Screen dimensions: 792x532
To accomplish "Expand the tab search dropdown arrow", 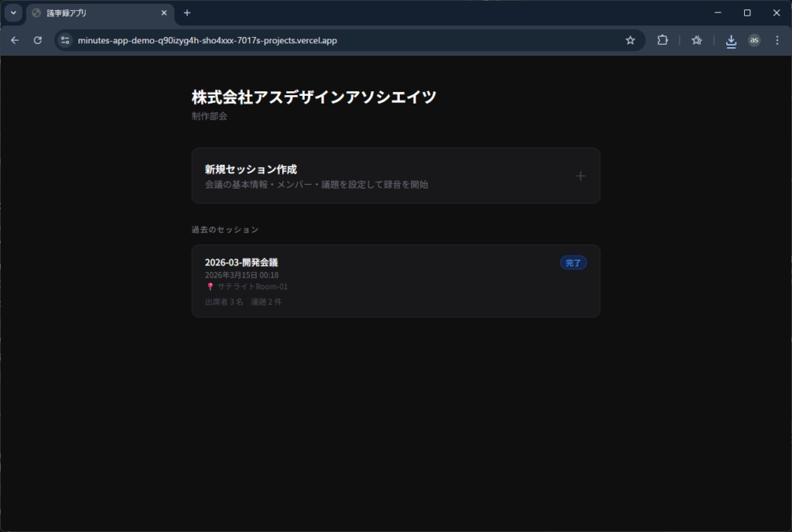I will [x=13, y=13].
